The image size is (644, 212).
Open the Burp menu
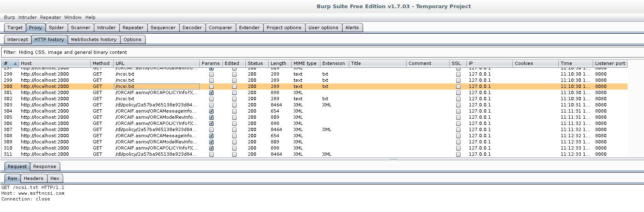[x=9, y=17]
